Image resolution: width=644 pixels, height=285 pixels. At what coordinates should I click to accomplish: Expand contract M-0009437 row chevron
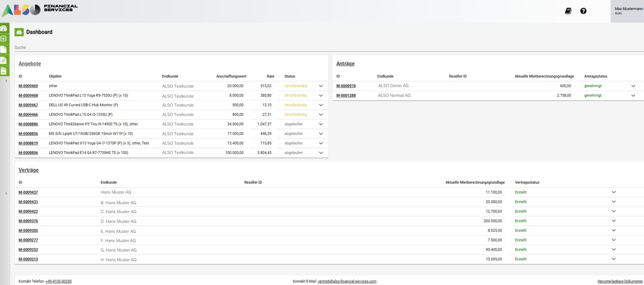[614, 192]
